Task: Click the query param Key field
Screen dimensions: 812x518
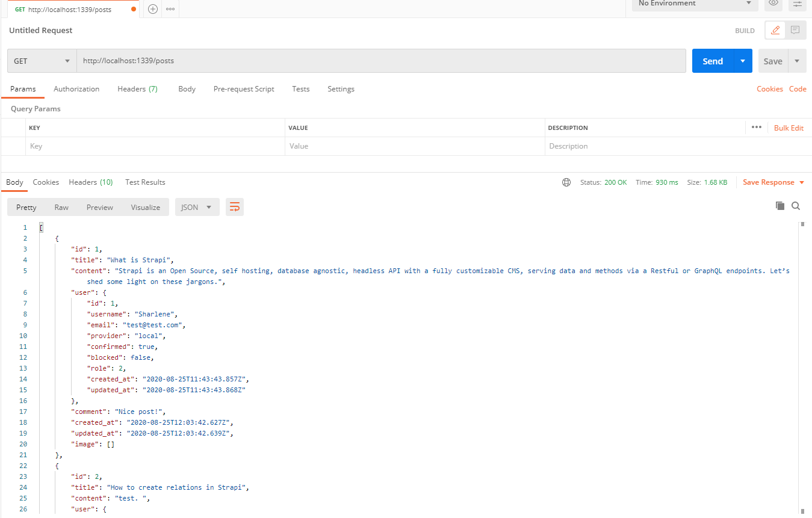Action: point(155,146)
